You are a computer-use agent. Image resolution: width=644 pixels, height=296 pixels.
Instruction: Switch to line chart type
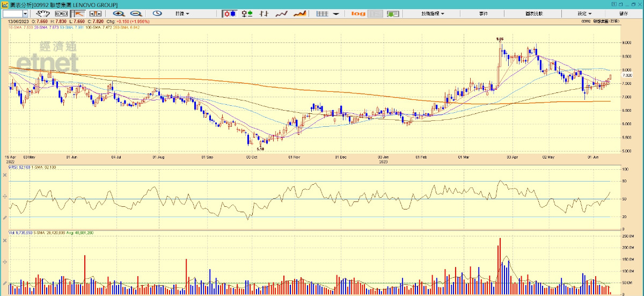tap(281, 13)
